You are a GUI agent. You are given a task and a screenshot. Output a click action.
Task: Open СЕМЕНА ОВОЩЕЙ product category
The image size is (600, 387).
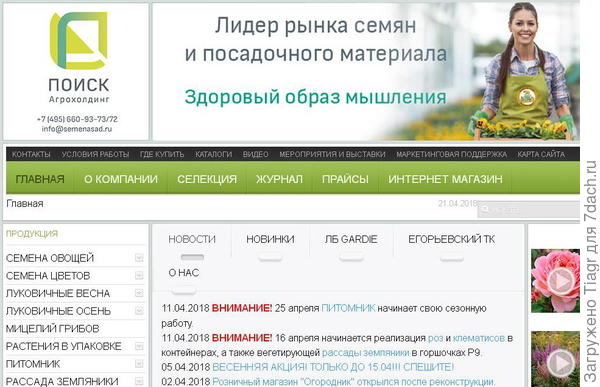tap(50, 258)
